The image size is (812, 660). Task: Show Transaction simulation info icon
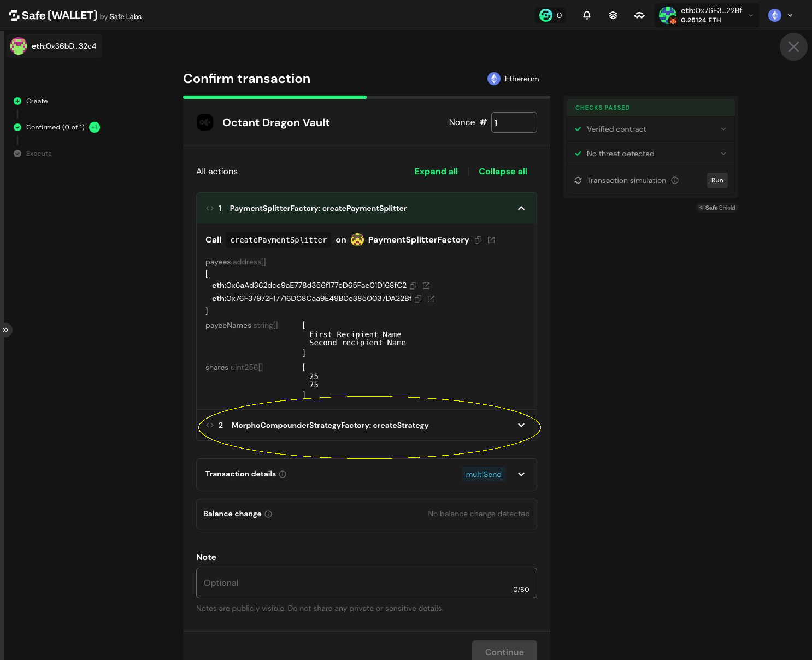(675, 180)
